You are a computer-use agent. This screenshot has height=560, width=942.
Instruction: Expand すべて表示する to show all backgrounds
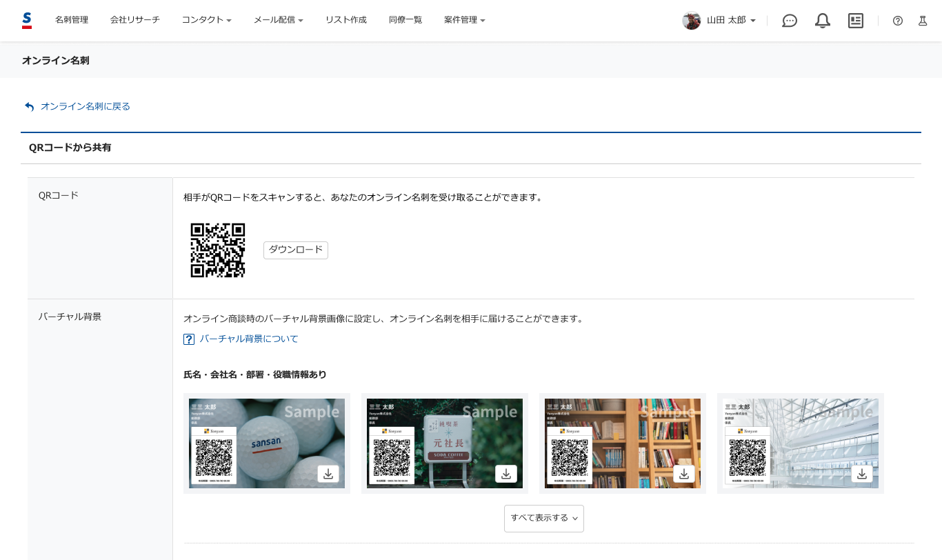[544, 519]
